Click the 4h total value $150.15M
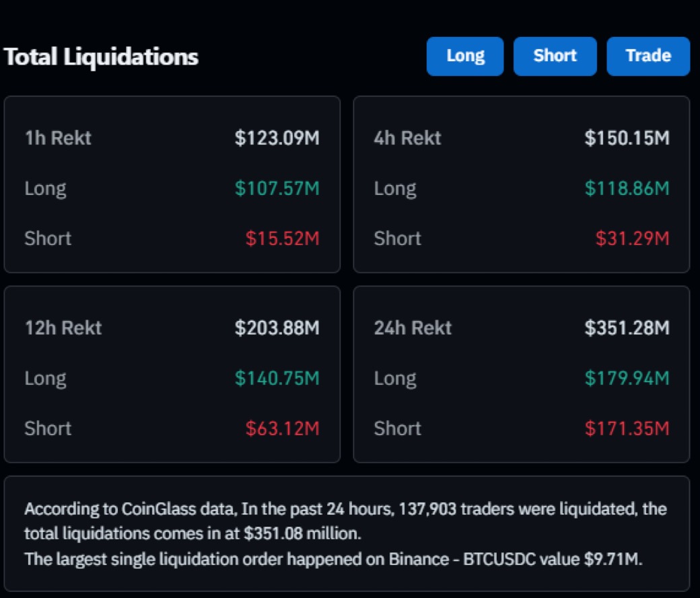 point(627,139)
